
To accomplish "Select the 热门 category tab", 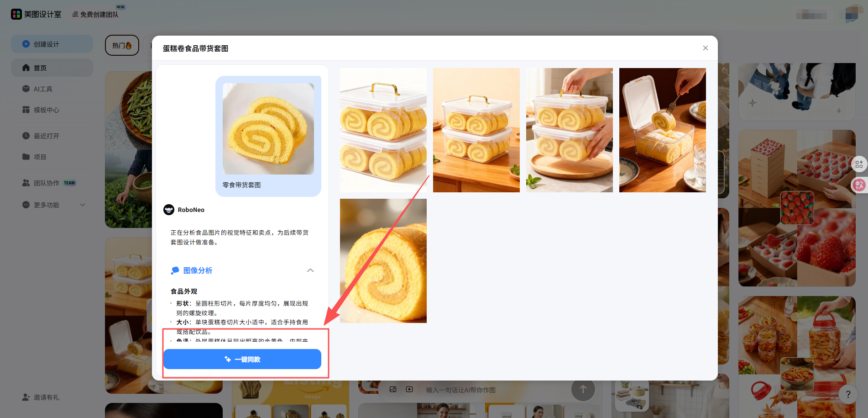I will [122, 45].
